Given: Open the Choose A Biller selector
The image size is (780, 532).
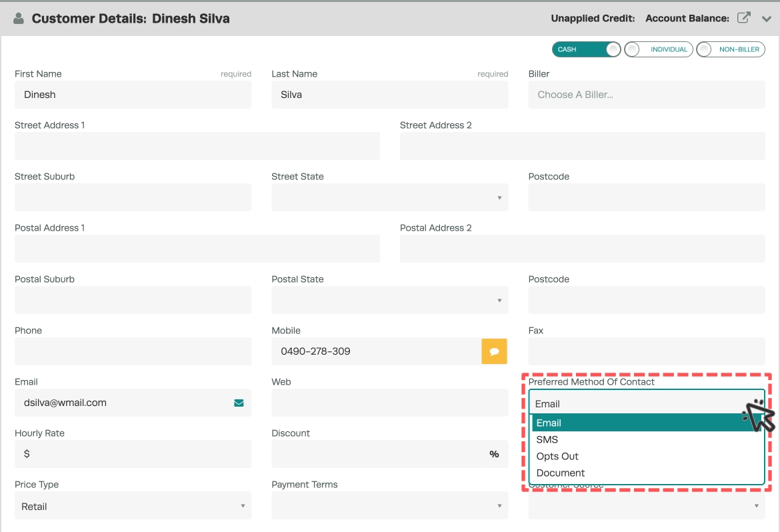Looking at the screenshot, I should (647, 95).
